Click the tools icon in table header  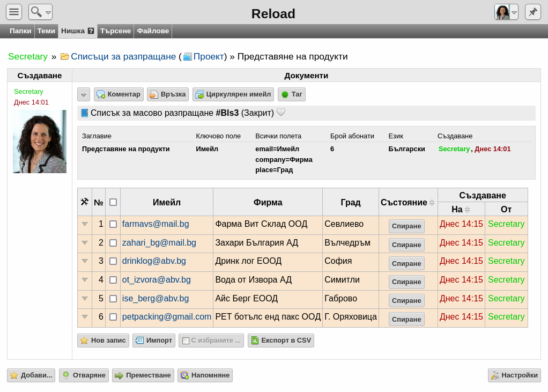click(85, 202)
